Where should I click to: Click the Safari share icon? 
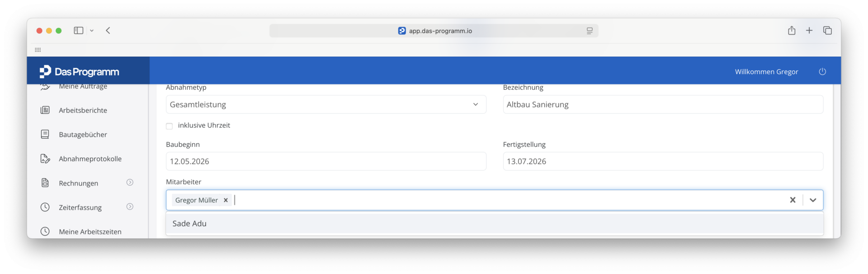[792, 30]
